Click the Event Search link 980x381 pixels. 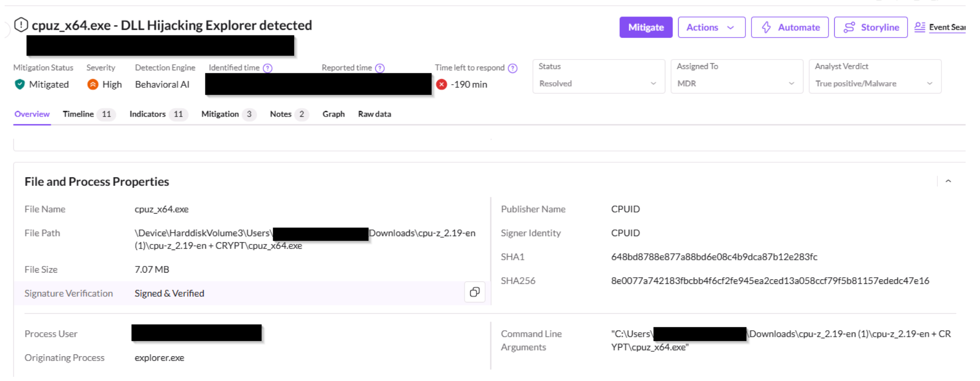point(941,27)
